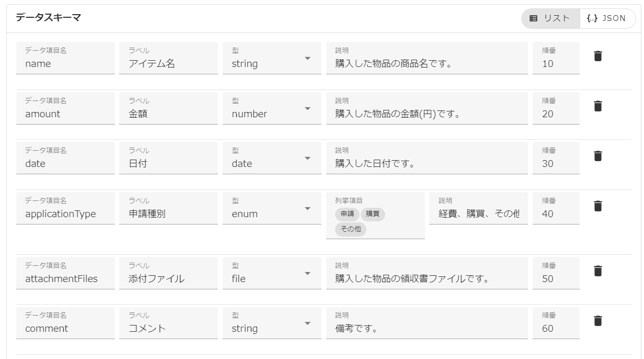The width and height of the screenshot is (644, 359).
Task: Delete the comment field row
Action: point(598,321)
